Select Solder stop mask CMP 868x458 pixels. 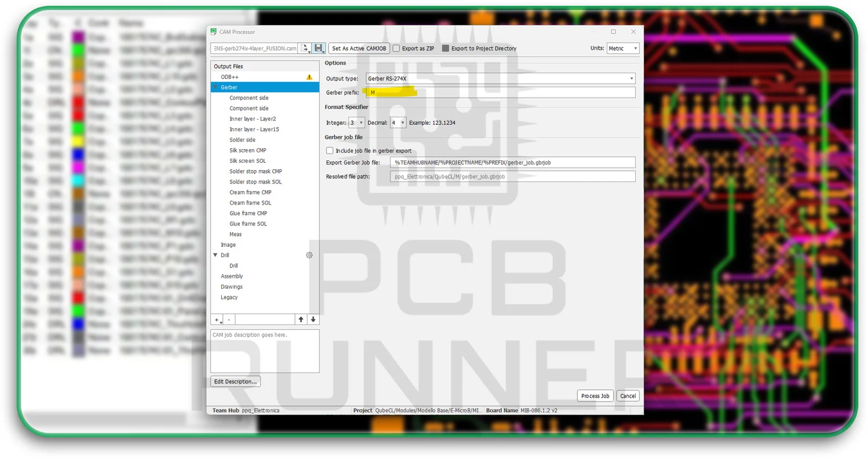pyautogui.click(x=256, y=171)
